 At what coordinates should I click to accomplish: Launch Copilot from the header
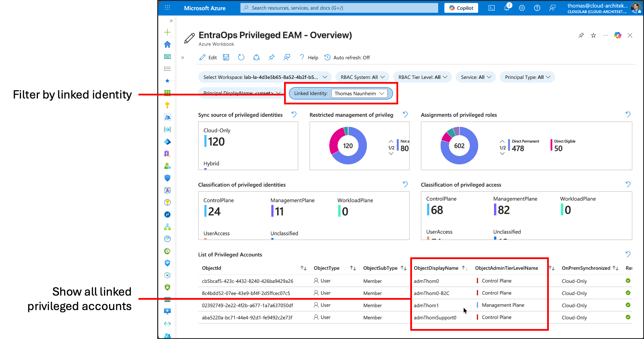coord(461,8)
